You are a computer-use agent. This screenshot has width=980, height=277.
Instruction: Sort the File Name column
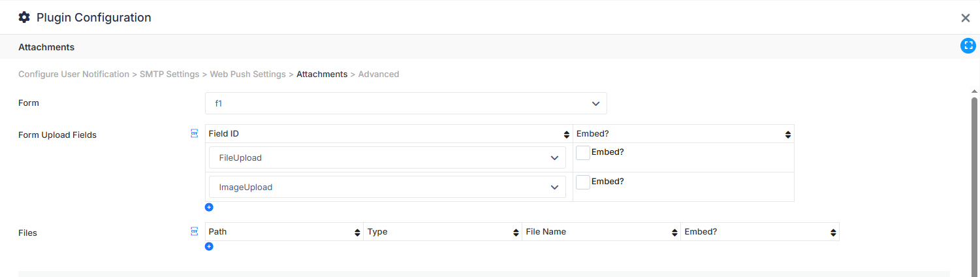[x=674, y=233]
